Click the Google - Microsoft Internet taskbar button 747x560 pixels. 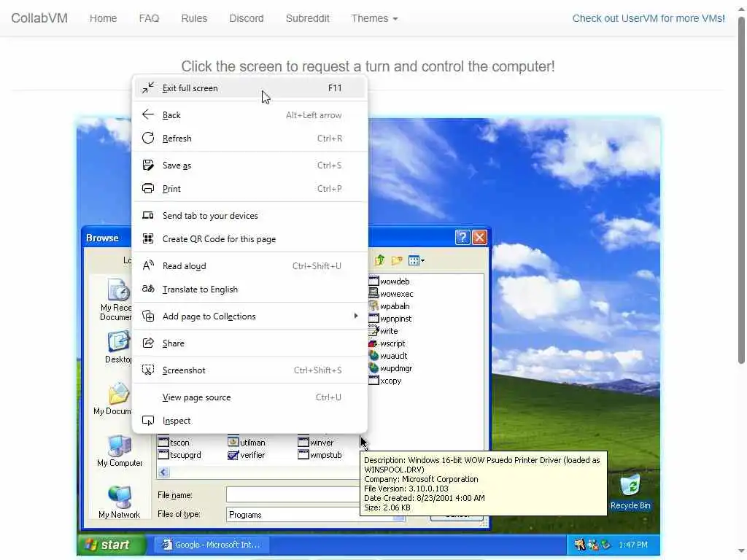tap(212, 544)
